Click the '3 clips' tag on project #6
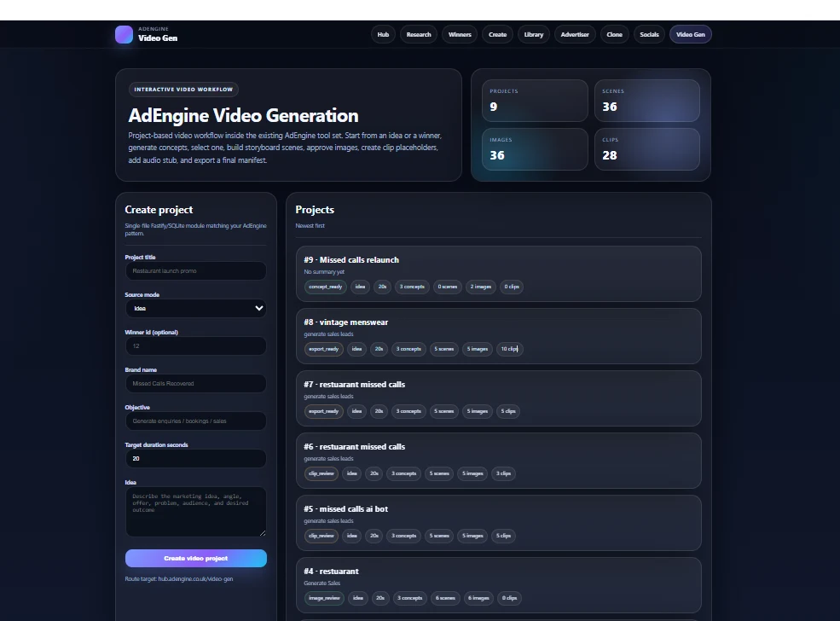 (503, 473)
